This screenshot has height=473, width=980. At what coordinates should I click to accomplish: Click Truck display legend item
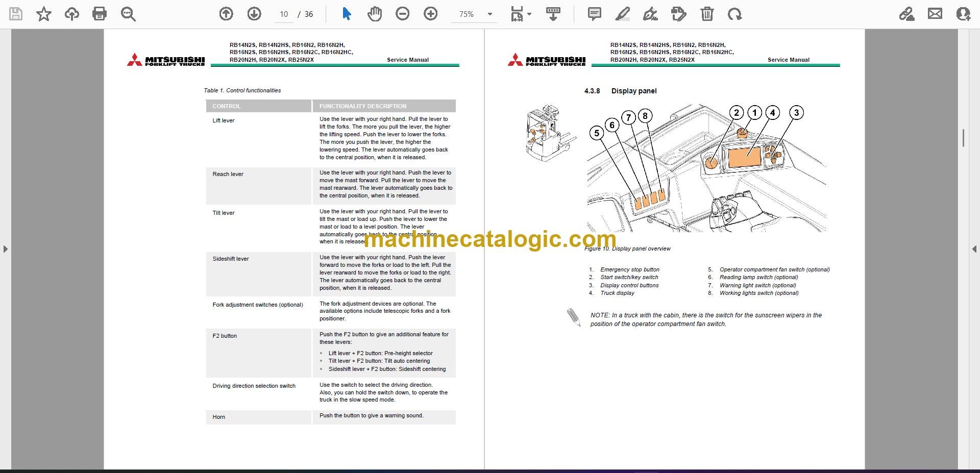click(617, 293)
